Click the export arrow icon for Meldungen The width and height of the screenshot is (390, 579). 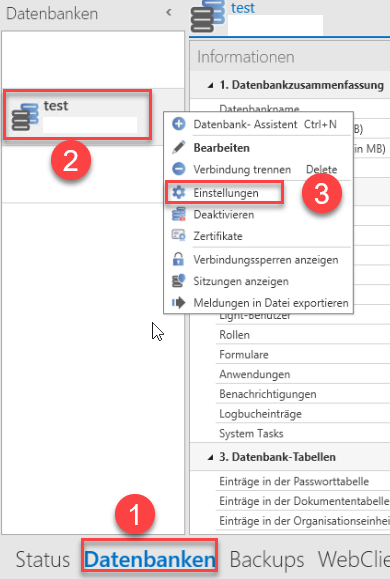(x=179, y=303)
